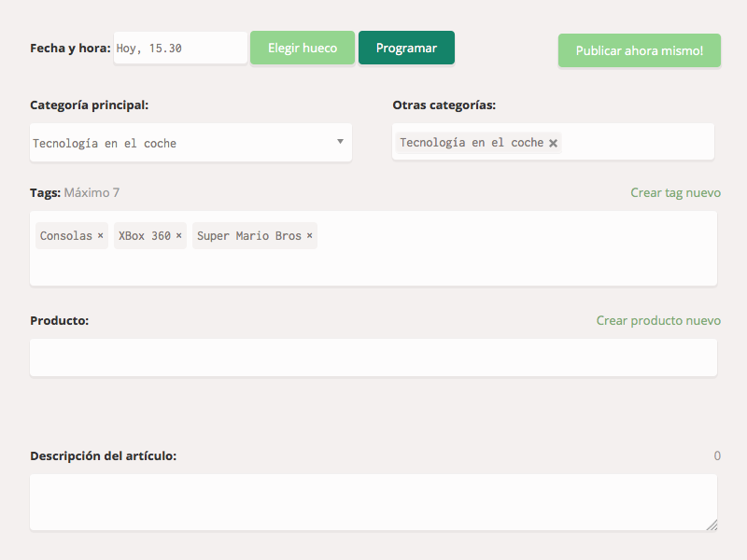Screen dimensions: 747x560
Task: Click the Categoría principal label
Action: 89,105
